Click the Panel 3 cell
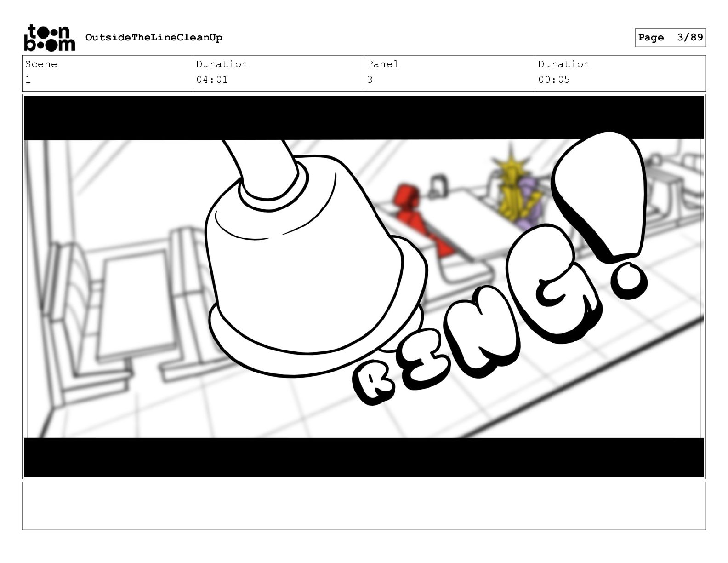 tap(449, 74)
